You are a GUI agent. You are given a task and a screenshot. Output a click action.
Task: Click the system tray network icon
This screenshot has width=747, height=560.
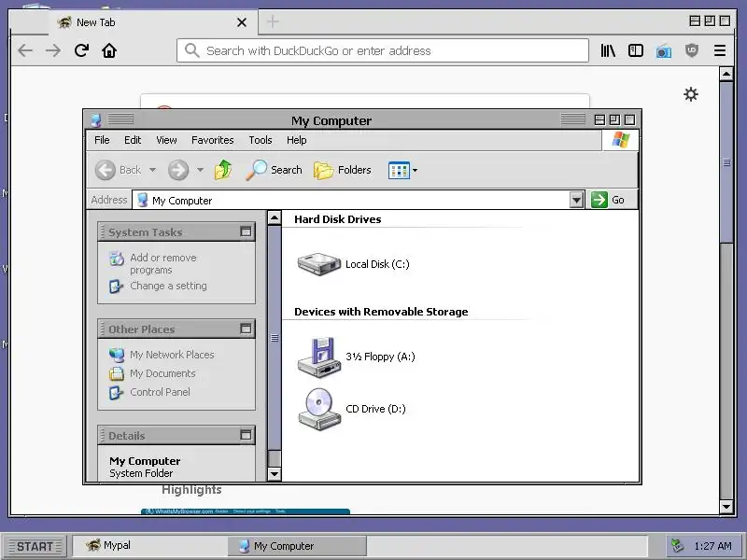(678, 545)
